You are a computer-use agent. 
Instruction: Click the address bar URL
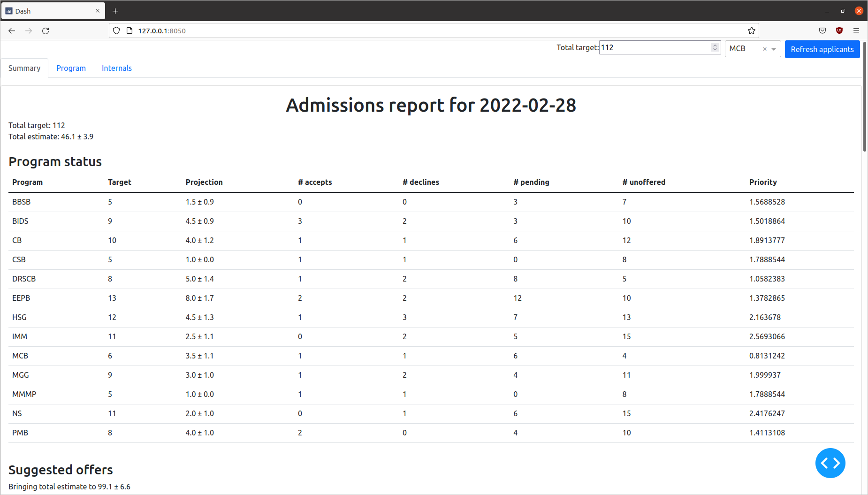pos(161,30)
